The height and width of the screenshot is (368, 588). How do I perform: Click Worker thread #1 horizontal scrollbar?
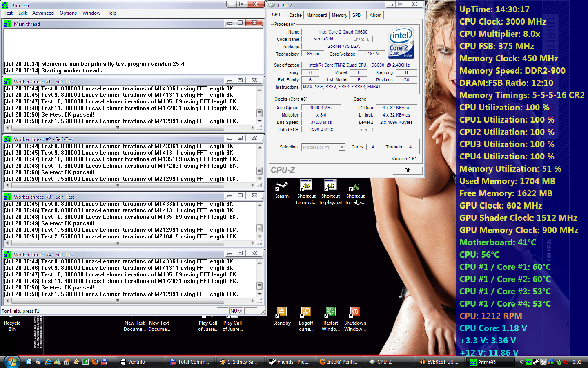tap(118, 128)
